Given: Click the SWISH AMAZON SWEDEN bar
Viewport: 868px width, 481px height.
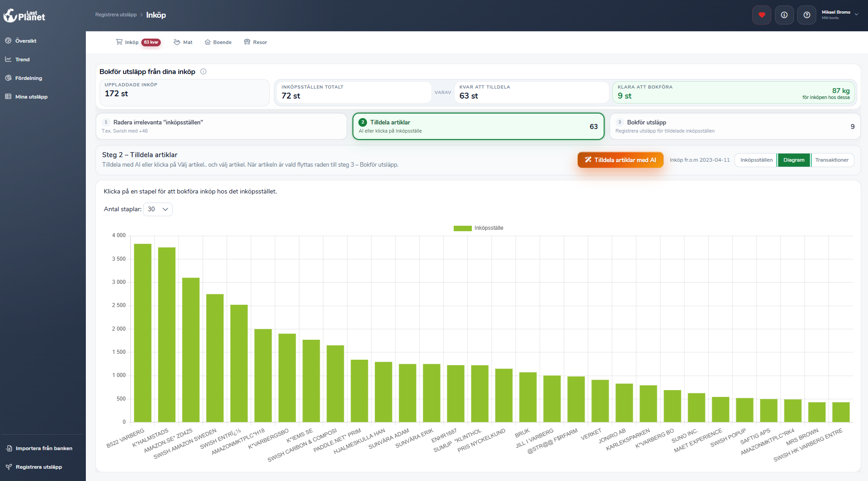Looking at the screenshot, I should tap(215, 358).
